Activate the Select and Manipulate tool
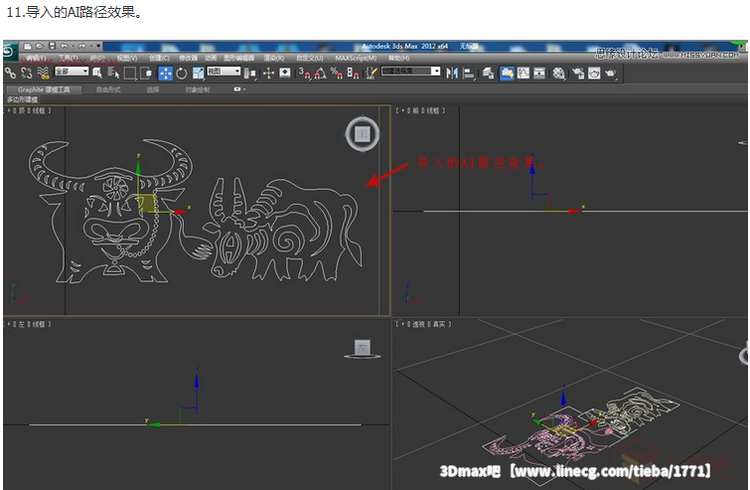Image resolution: width=750 pixels, height=490 pixels. point(268,73)
